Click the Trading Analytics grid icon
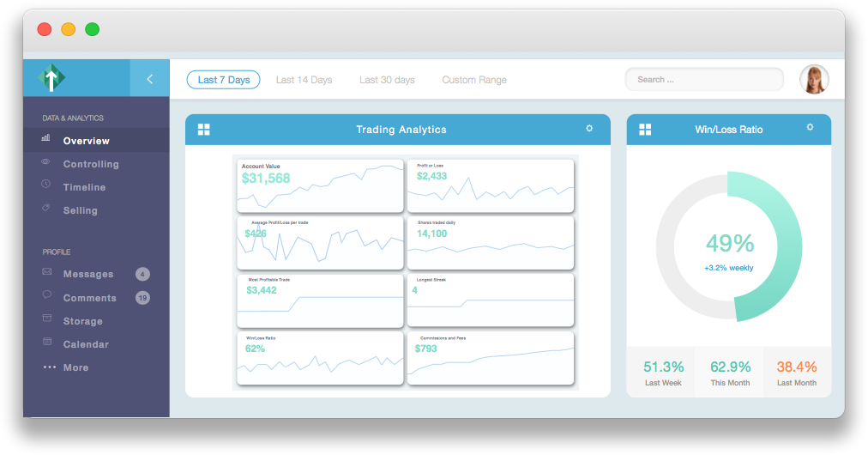This screenshot has height=455, width=868. pyautogui.click(x=204, y=130)
